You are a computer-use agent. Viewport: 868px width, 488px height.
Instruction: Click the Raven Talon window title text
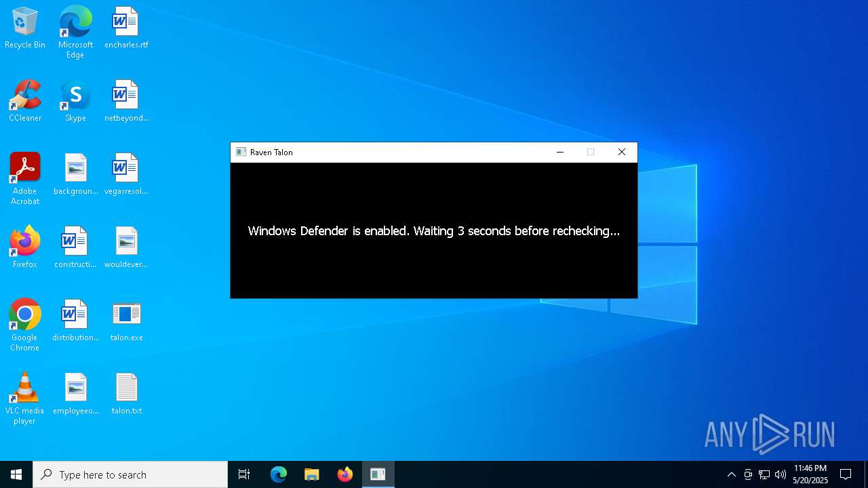(x=271, y=152)
